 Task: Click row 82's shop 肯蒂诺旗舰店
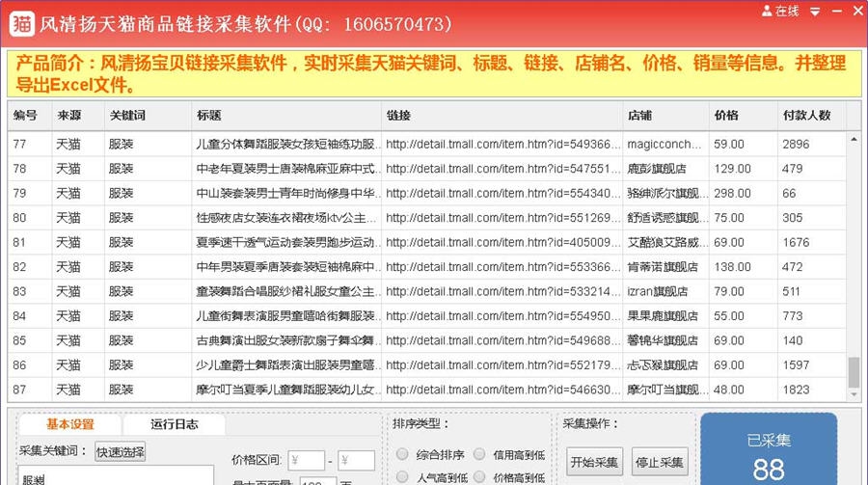click(x=662, y=267)
